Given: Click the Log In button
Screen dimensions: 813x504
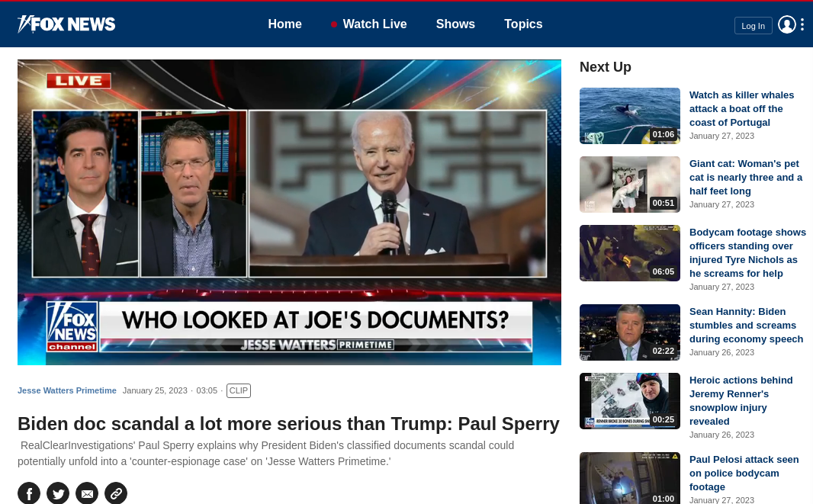Looking at the screenshot, I should coord(753,25).
